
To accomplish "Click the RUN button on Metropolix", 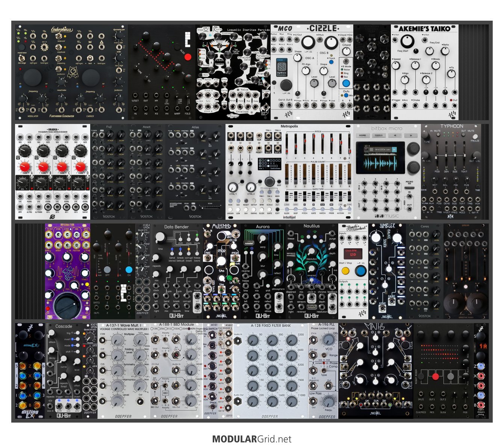I will 230,201.
